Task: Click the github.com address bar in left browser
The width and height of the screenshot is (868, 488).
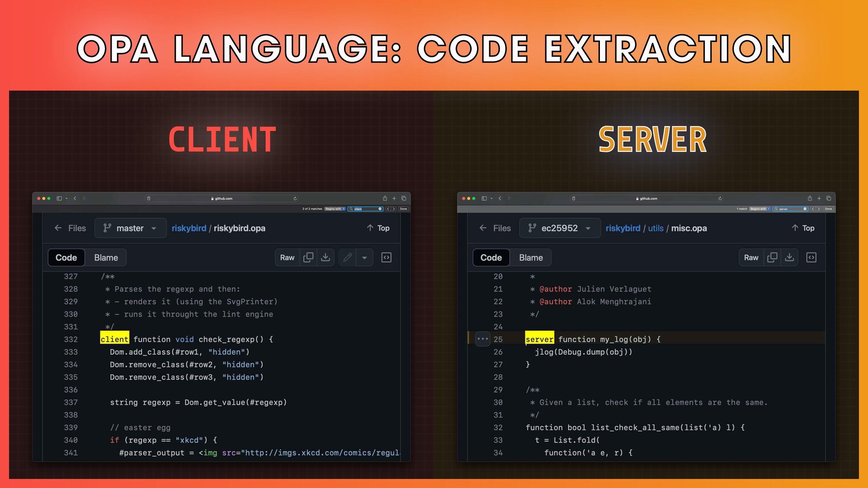Action: 222,198
